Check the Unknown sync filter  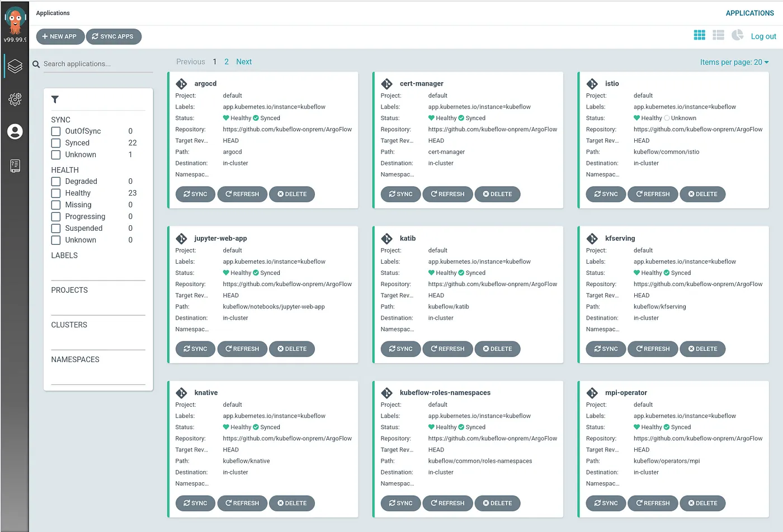pos(56,155)
